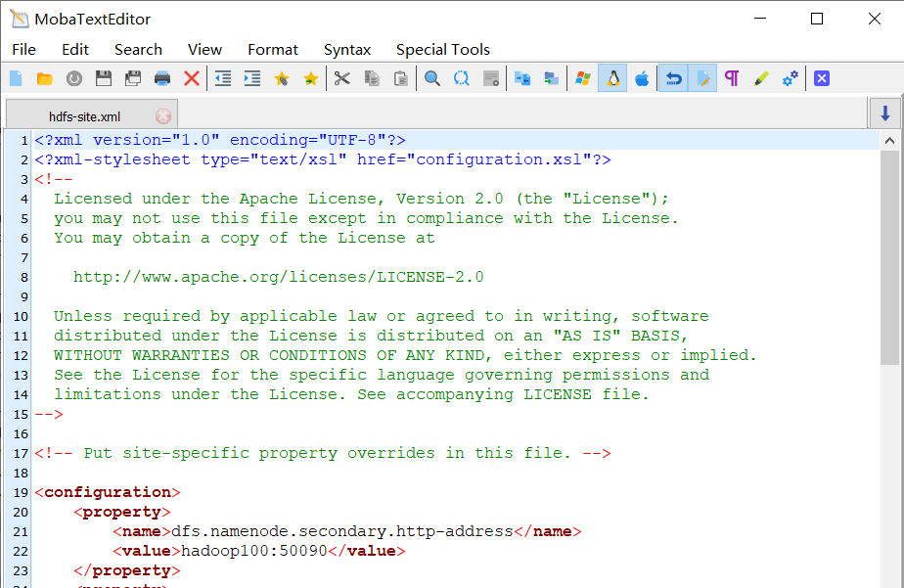Click the closing property tag on line 23
The height and width of the screenshot is (588, 904).
pyautogui.click(x=127, y=570)
